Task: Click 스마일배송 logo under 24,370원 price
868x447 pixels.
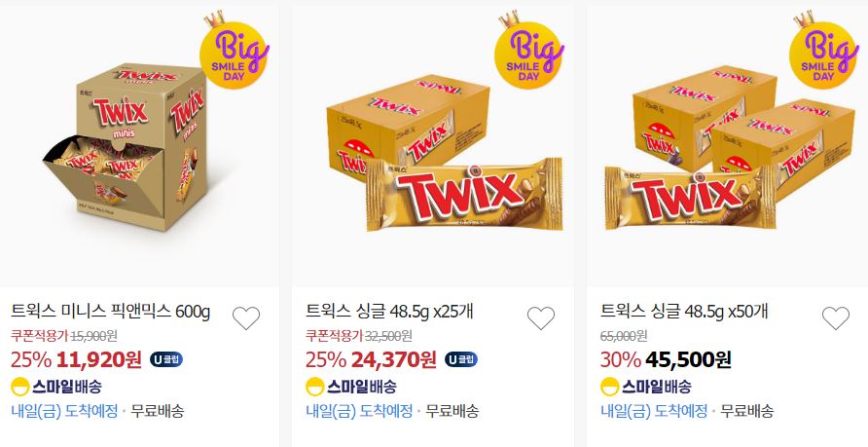Action: pyautogui.click(x=351, y=386)
